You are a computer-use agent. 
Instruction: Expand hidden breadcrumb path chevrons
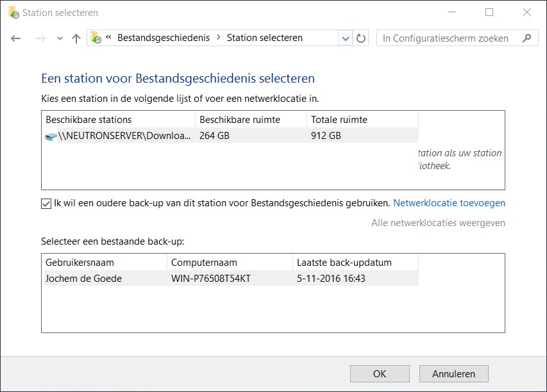109,38
